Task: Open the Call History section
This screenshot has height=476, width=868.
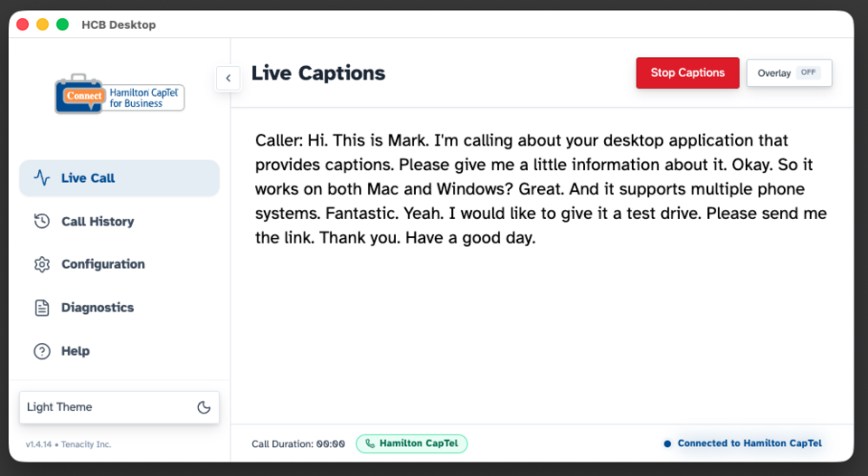Action: tap(119, 221)
